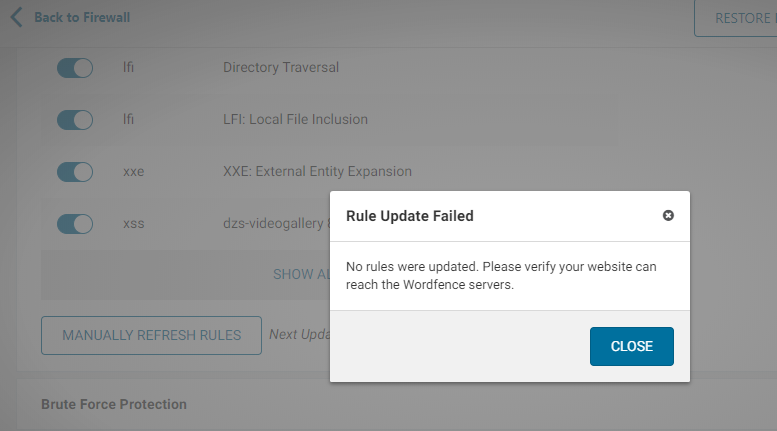Dismiss dialog with the blue CLOSE button

(631, 346)
